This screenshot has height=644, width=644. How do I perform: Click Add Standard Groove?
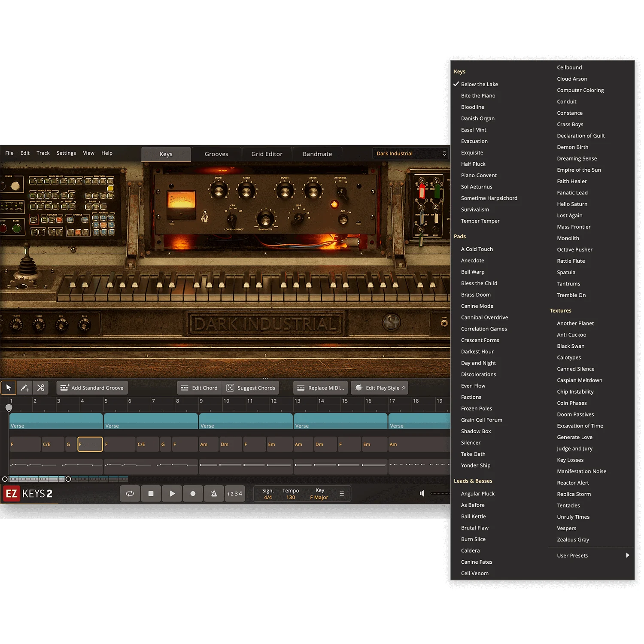[92, 388]
